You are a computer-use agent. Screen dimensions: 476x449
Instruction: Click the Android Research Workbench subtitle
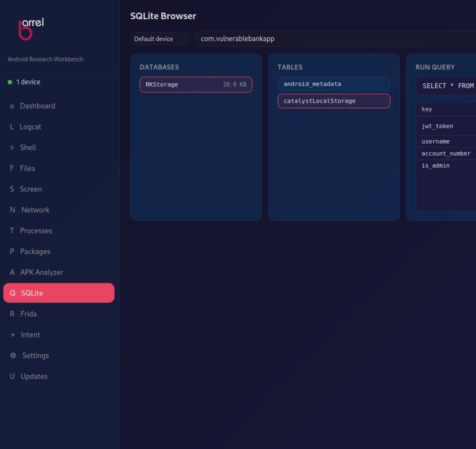[46, 59]
